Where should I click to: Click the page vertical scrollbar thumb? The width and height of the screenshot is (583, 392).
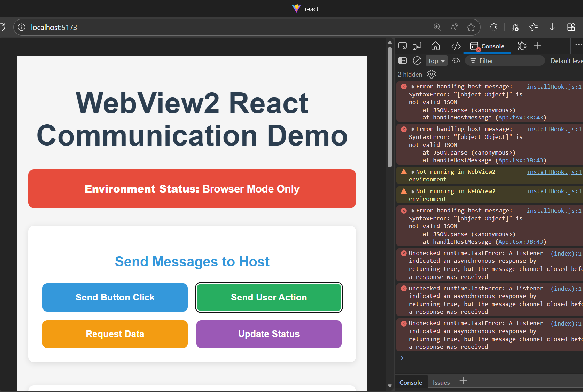(390, 104)
